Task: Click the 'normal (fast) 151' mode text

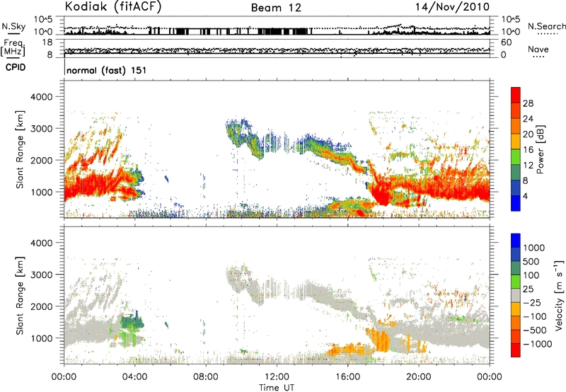Action: click(x=107, y=70)
